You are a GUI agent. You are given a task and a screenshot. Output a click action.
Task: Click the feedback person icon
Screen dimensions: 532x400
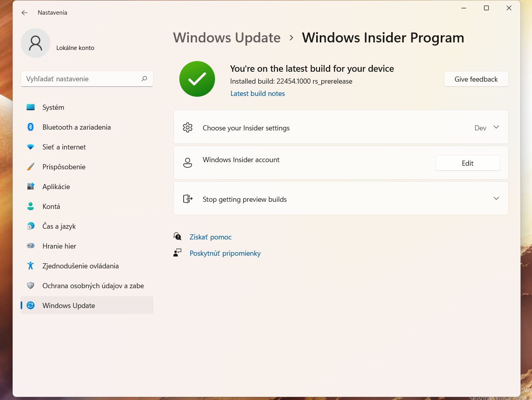[177, 253]
